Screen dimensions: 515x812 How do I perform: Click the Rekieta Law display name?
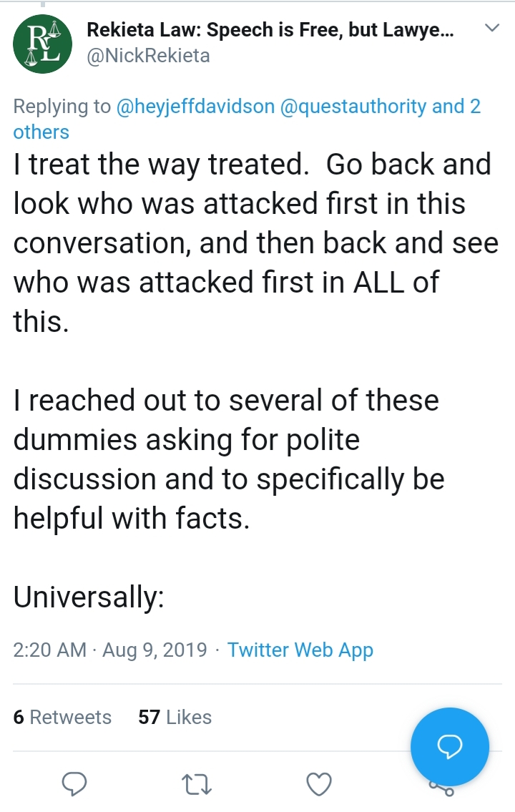click(x=270, y=30)
